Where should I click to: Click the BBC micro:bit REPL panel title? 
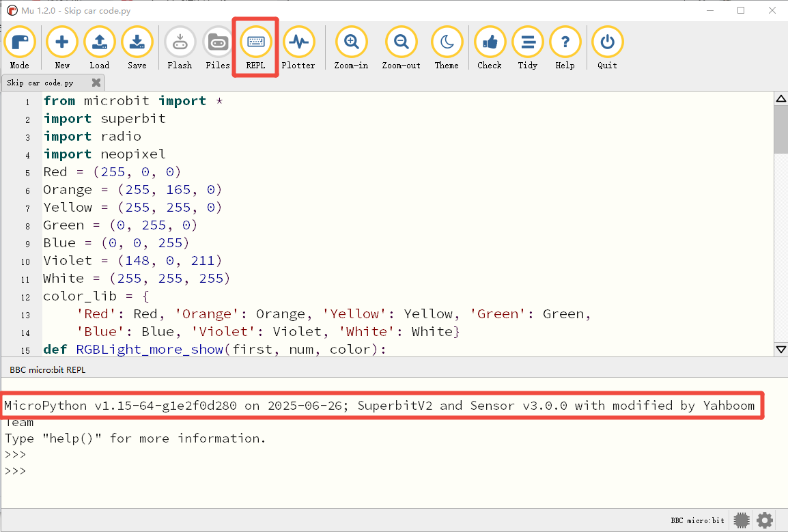48,370
